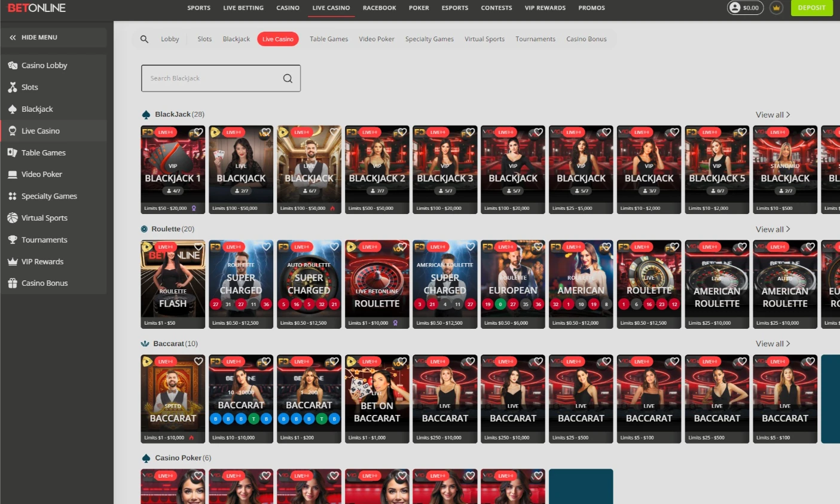Click inside the Search BlackJack field

click(x=209, y=78)
